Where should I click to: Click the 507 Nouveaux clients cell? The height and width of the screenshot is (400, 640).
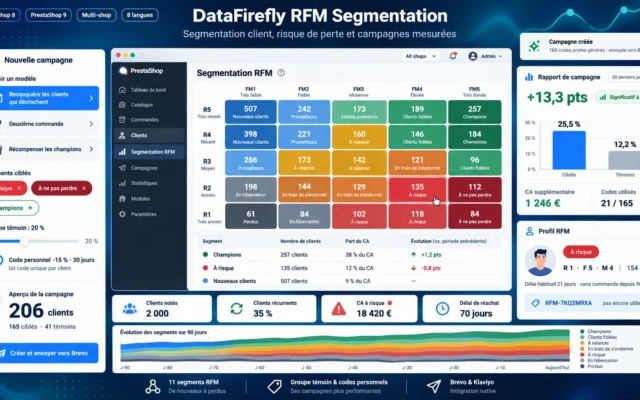251,112
